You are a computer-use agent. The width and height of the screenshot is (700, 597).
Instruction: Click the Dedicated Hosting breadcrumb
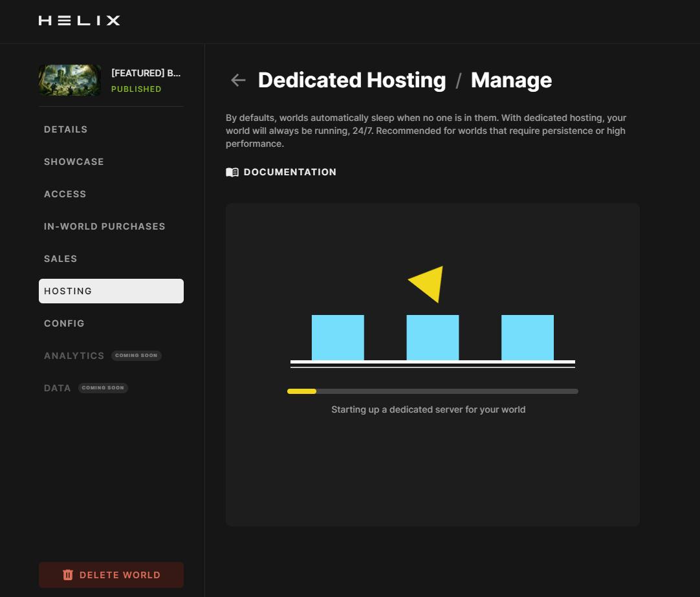(352, 80)
